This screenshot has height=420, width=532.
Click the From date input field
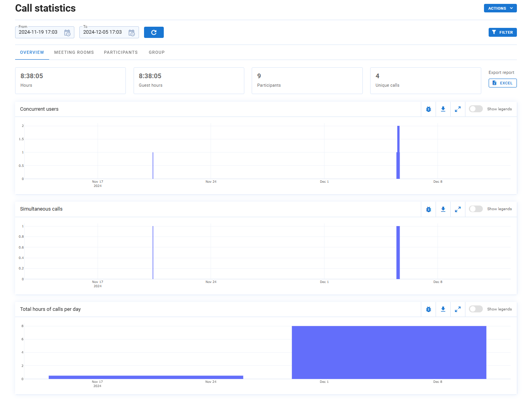[39, 33]
